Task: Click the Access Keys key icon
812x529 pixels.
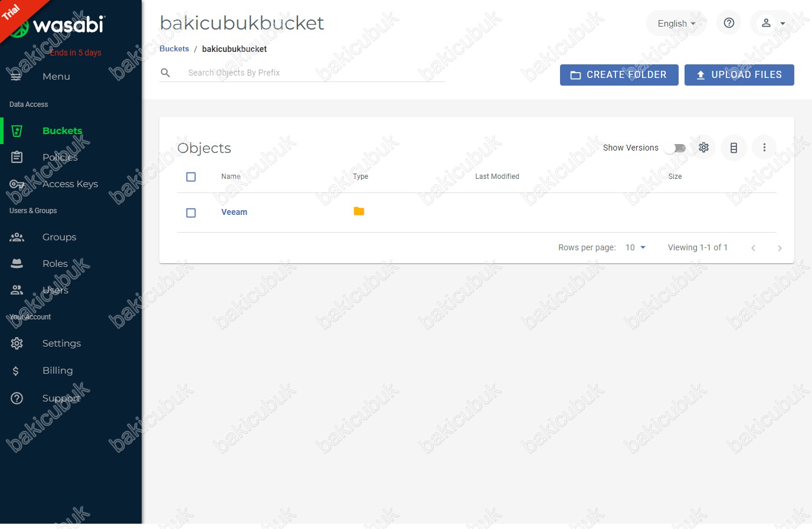Action: [17, 184]
